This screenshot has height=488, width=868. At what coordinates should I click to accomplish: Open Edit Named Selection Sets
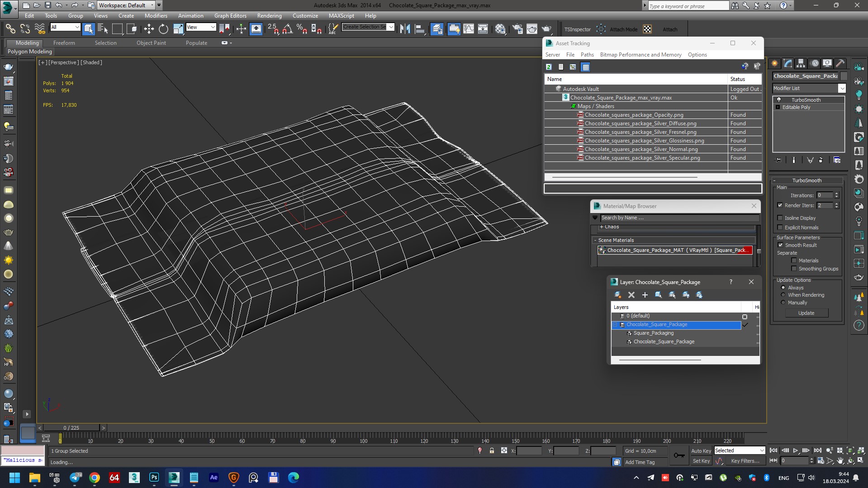click(333, 29)
